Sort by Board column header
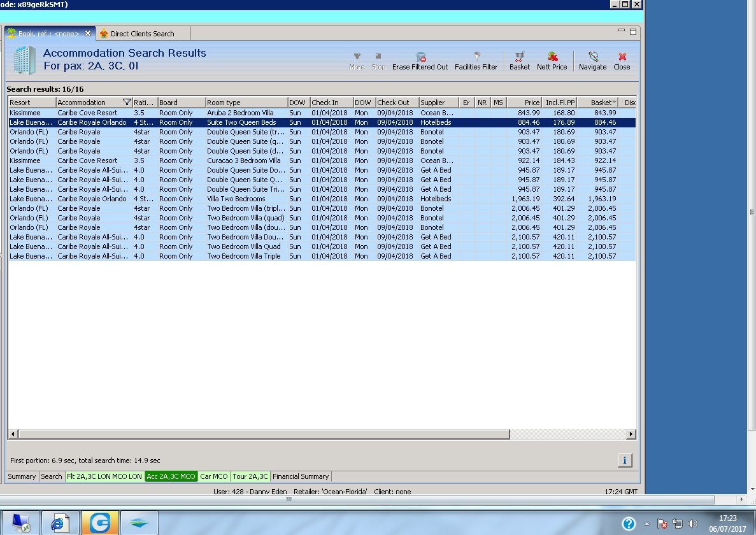 point(182,102)
